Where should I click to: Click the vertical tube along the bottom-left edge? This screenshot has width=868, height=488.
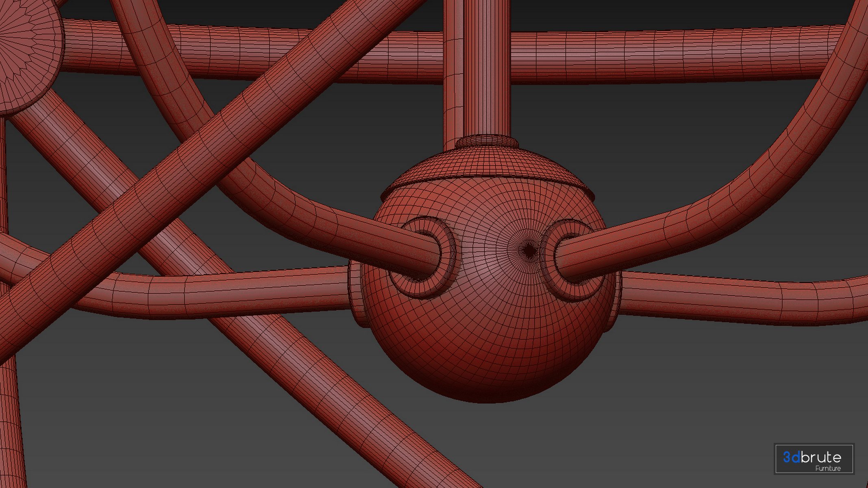tap(10, 427)
